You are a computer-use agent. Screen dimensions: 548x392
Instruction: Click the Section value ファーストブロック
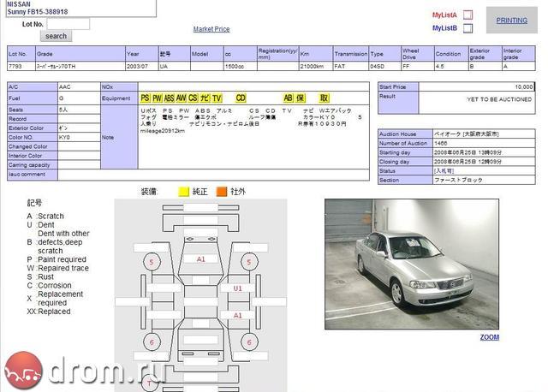(x=458, y=180)
